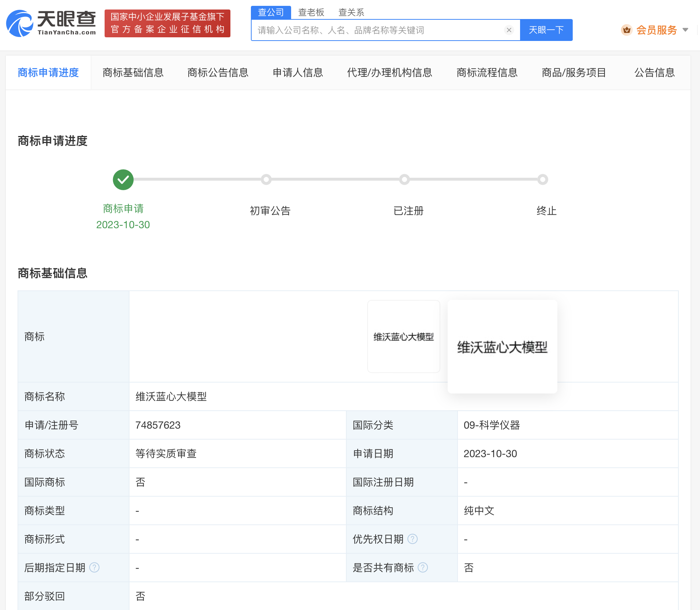The image size is (700, 610).
Task: Open the 会员服务 link
Action: click(656, 30)
